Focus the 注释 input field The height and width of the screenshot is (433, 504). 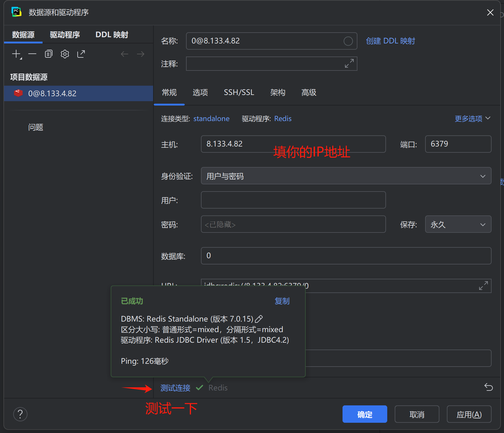pos(272,63)
